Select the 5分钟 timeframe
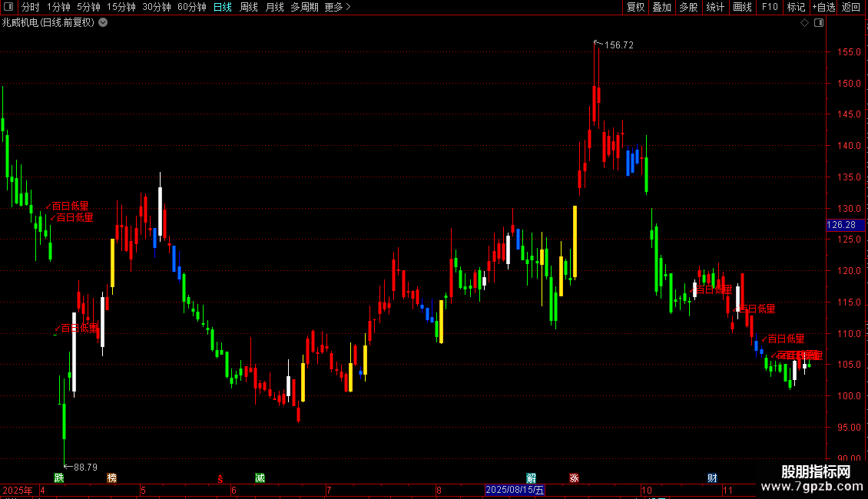868x499 pixels. pyautogui.click(x=88, y=7)
